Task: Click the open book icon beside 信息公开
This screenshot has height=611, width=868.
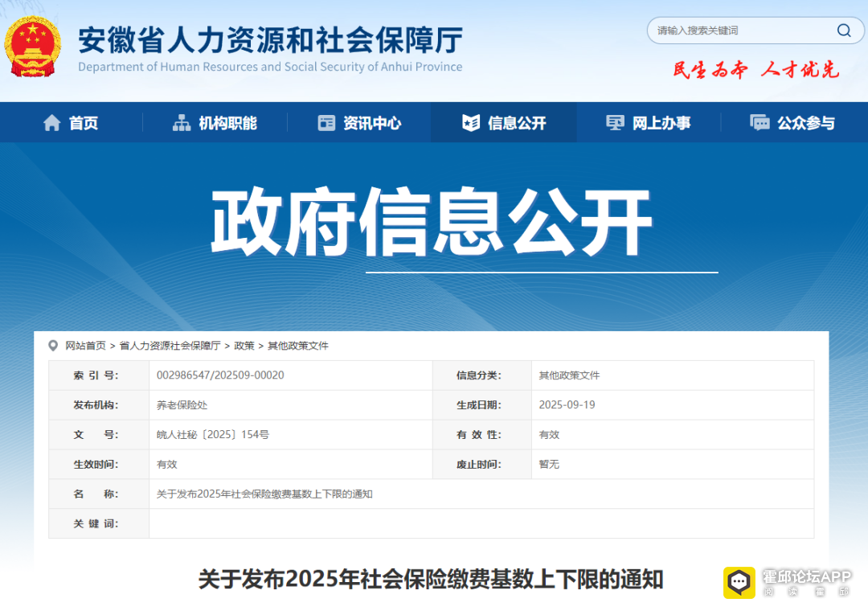Action: click(471, 122)
